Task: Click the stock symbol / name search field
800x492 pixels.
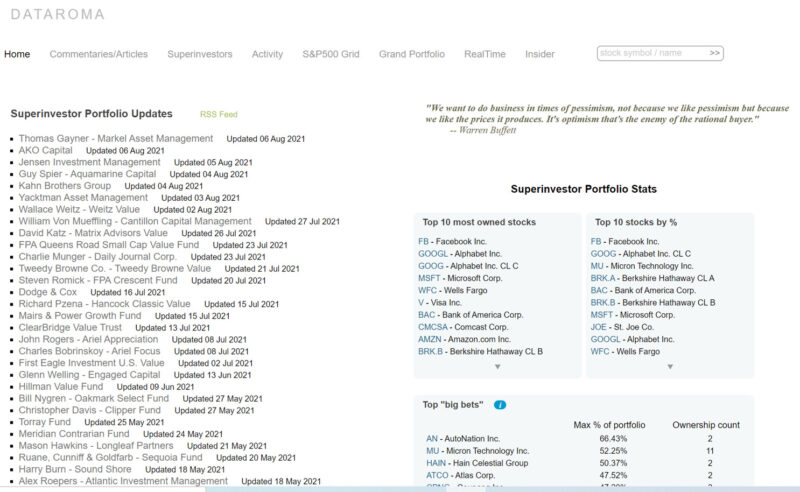Action: (650, 53)
